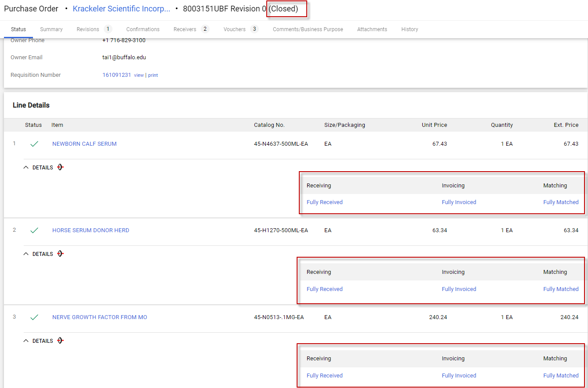Click the print link for the requisition
Viewport: 588px width, 388px height.
(x=153, y=75)
